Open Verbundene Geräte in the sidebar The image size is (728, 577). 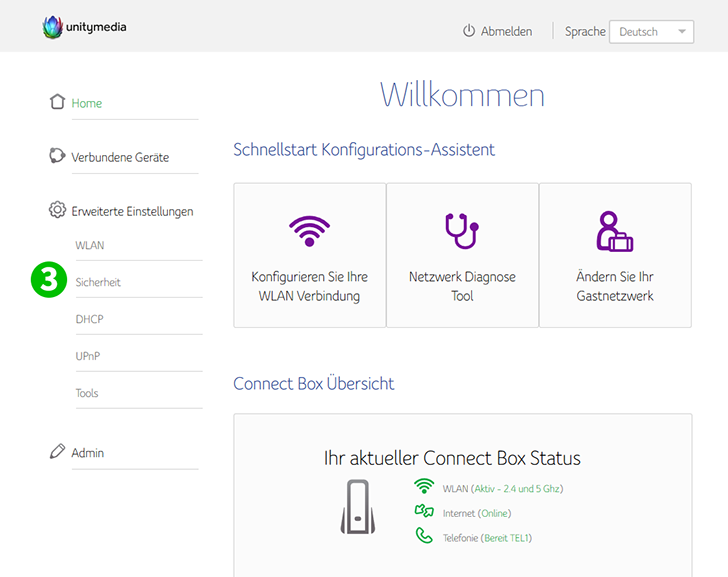tap(120, 157)
